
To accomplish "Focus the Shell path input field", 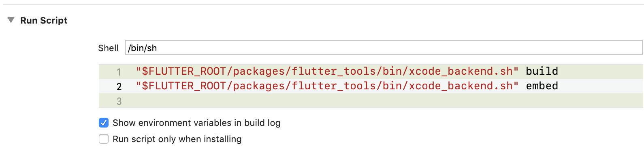I will pos(384,48).
